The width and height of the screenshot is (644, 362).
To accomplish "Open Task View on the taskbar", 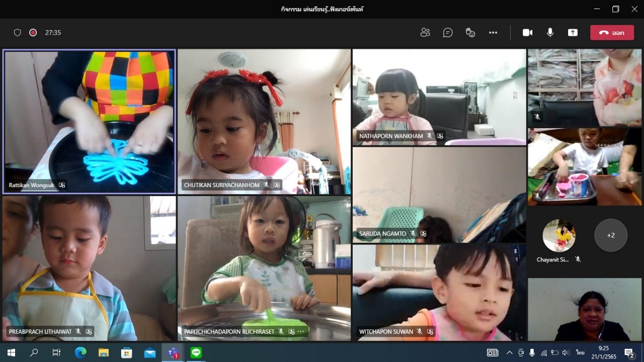I will pyautogui.click(x=57, y=353).
